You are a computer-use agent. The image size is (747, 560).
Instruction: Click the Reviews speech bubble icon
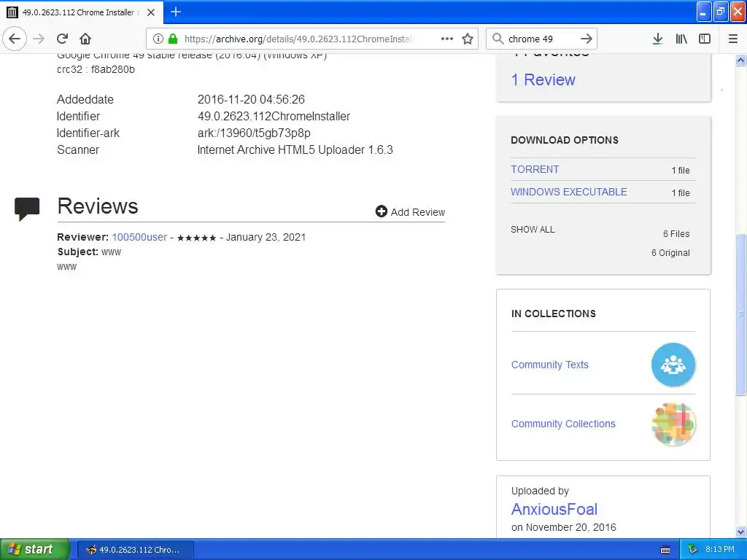point(27,209)
